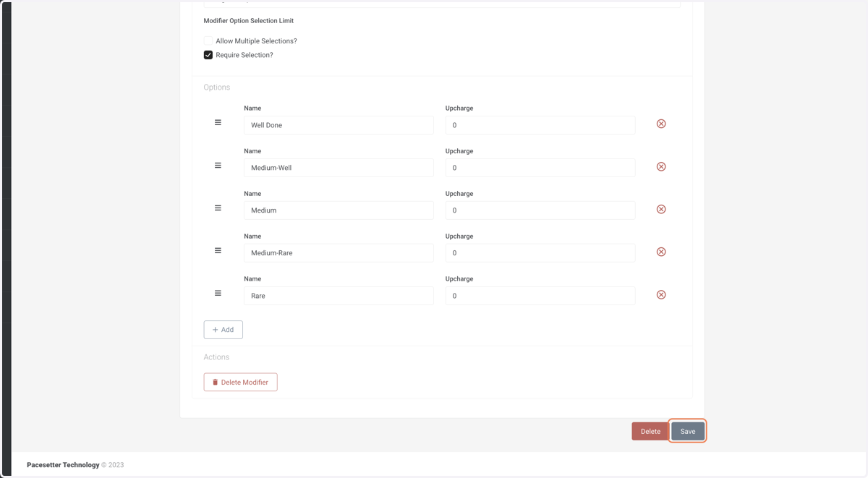Click the Upcharge field for Well Done
The height and width of the screenshot is (478, 868).
[x=540, y=125]
